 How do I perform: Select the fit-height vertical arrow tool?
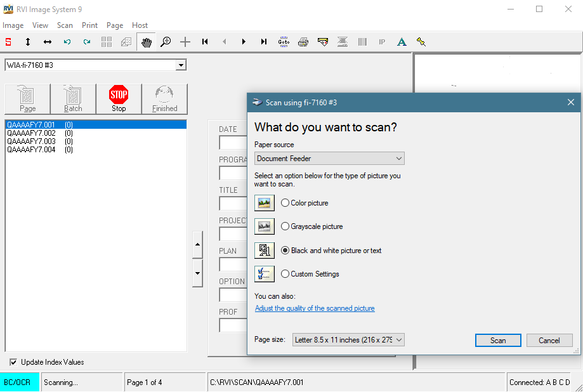pos(28,42)
